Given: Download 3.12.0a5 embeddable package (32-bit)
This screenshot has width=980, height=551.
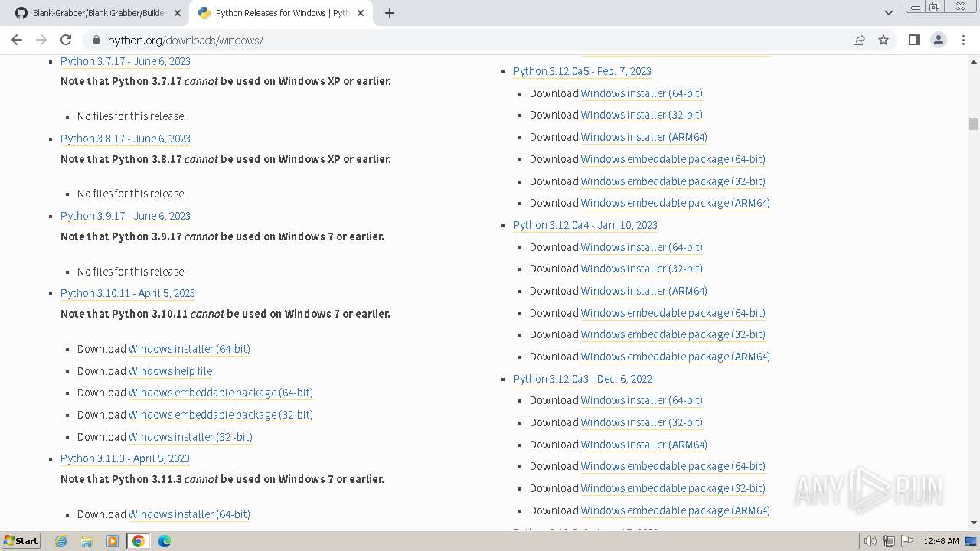Looking at the screenshot, I should pyautogui.click(x=673, y=181).
